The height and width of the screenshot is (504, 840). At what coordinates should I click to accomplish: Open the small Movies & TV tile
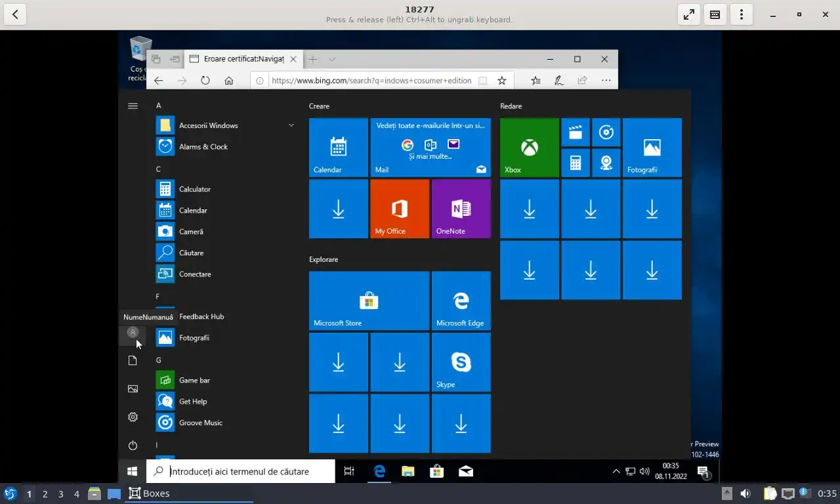coord(576,133)
